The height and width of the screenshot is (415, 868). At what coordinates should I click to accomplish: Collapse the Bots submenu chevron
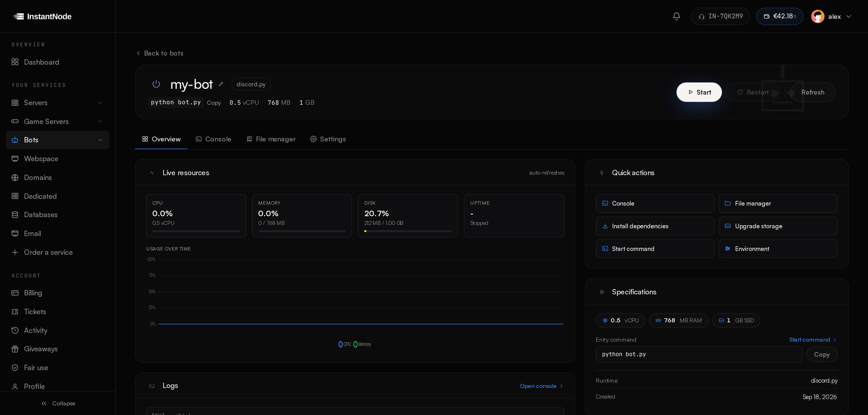click(x=100, y=140)
